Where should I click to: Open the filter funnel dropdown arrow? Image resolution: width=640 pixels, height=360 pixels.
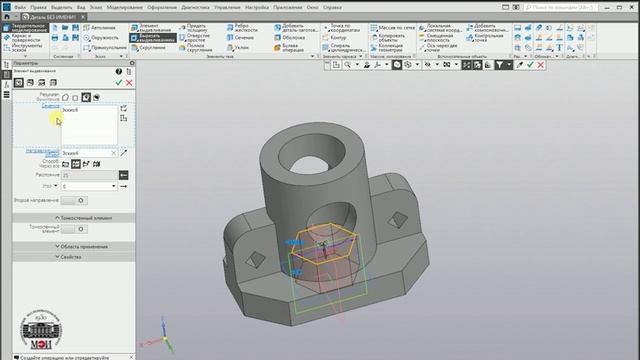(509, 65)
